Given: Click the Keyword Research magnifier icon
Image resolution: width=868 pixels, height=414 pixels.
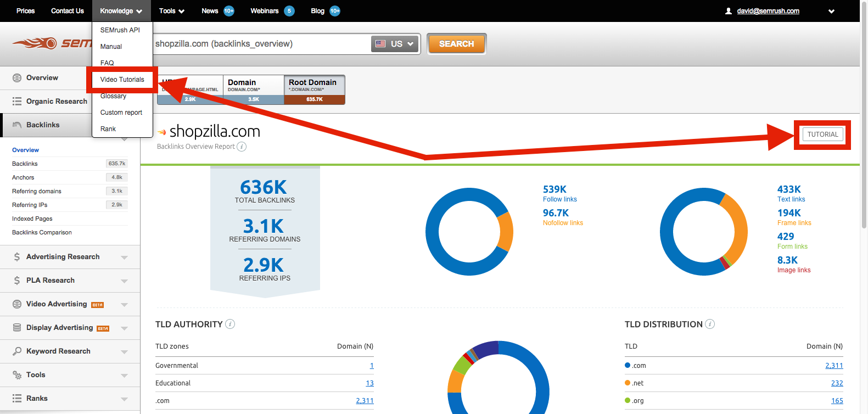Looking at the screenshot, I should tap(17, 351).
